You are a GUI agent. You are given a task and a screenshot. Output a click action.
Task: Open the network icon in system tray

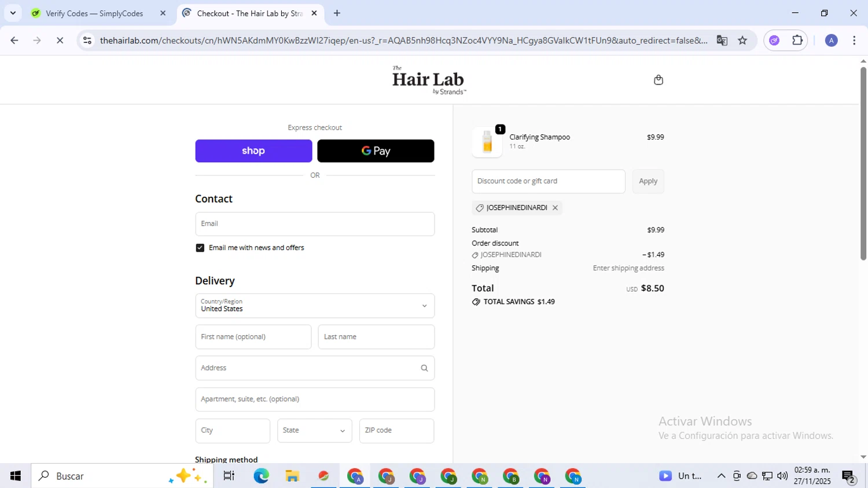coord(767,476)
